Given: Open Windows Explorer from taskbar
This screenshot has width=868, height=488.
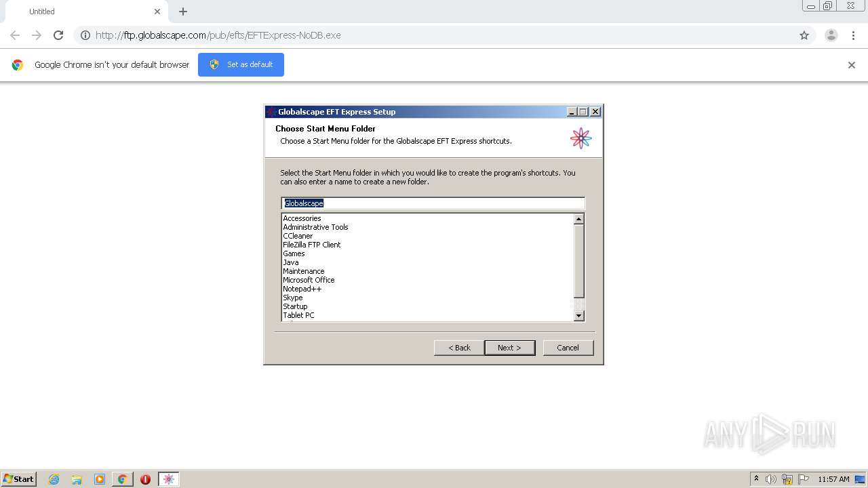Looking at the screenshot, I should pyautogui.click(x=77, y=479).
